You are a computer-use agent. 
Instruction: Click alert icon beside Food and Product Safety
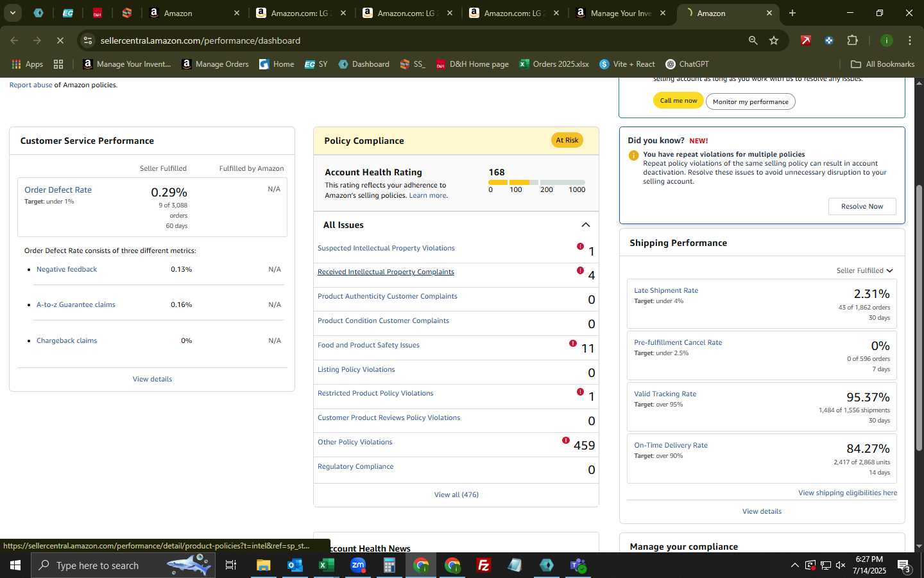point(572,344)
